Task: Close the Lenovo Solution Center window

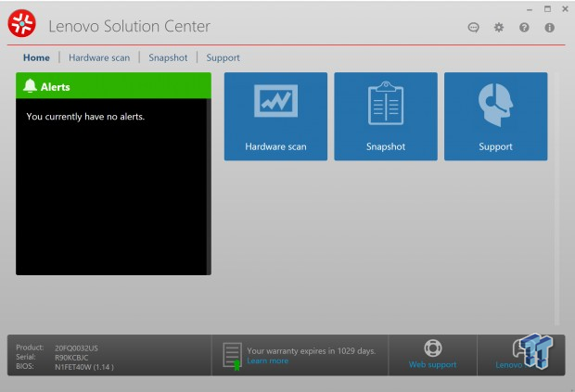Action: tap(565, 9)
